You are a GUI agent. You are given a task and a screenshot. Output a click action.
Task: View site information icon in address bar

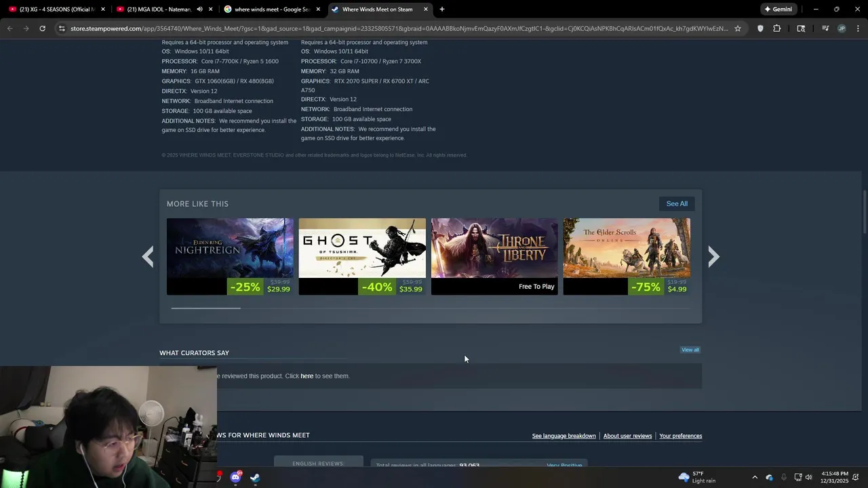[x=62, y=28]
